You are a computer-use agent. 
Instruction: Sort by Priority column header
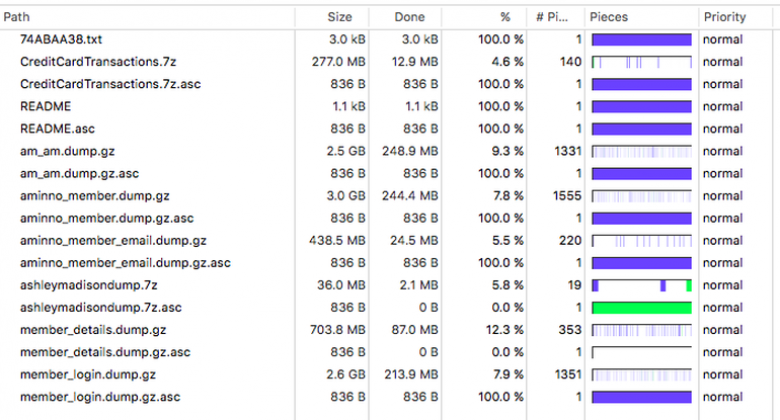click(x=724, y=17)
